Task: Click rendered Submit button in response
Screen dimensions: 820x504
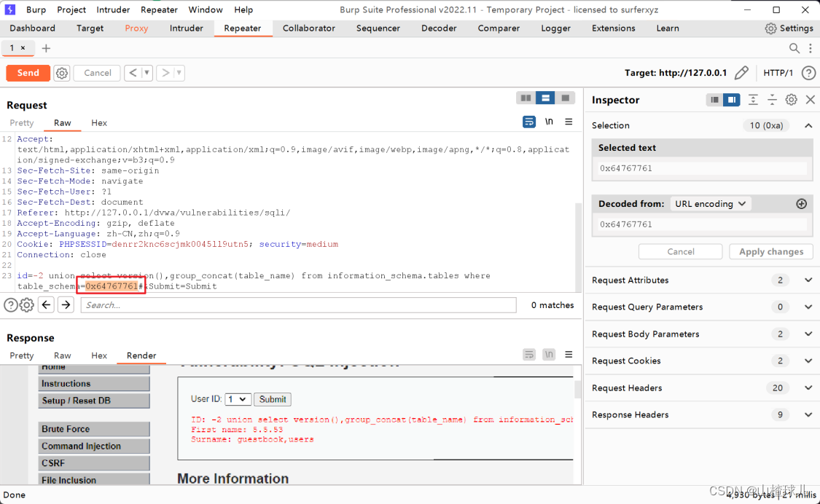Action: point(273,399)
